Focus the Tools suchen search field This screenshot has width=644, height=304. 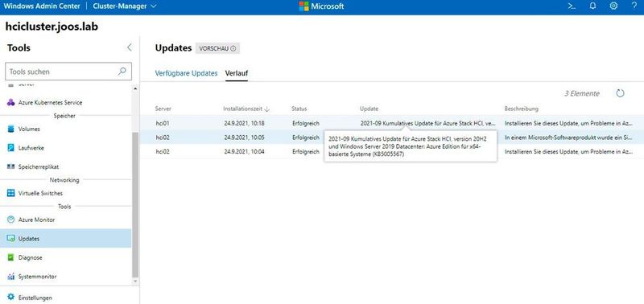point(68,72)
